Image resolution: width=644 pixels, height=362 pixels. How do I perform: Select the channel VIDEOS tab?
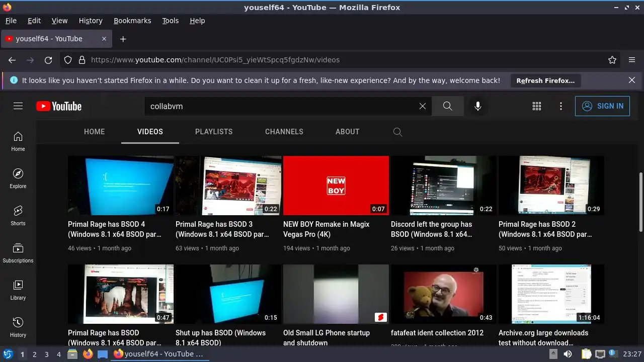point(150,132)
